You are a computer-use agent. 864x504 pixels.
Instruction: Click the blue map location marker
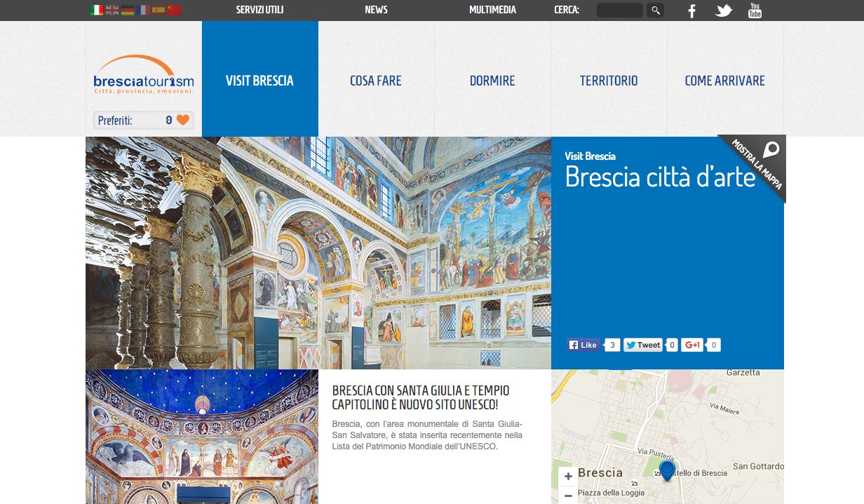coord(667,471)
